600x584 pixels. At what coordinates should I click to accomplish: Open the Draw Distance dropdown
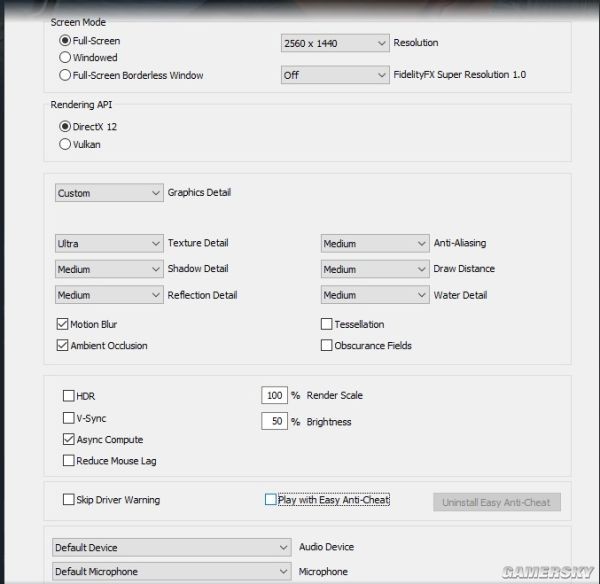pyautogui.click(x=375, y=269)
